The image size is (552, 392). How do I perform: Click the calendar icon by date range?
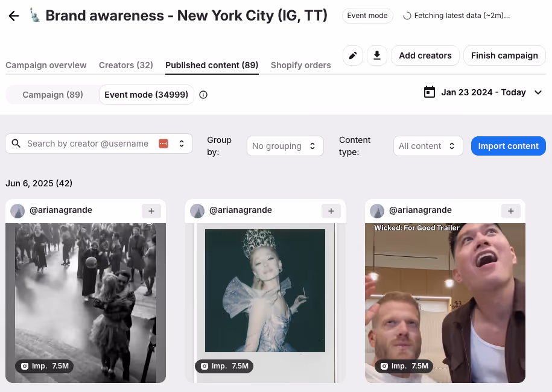pyautogui.click(x=430, y=92)
